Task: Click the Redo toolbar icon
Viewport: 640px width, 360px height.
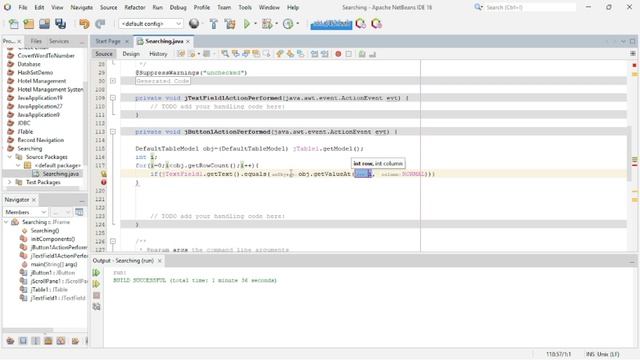Action: point(100,24)
